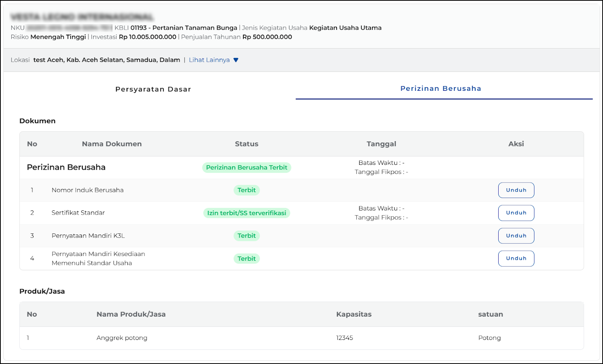This screenshot has height=364, width=603.
Task: Select the Anggrek potong product row
Action: coord(122,338)
